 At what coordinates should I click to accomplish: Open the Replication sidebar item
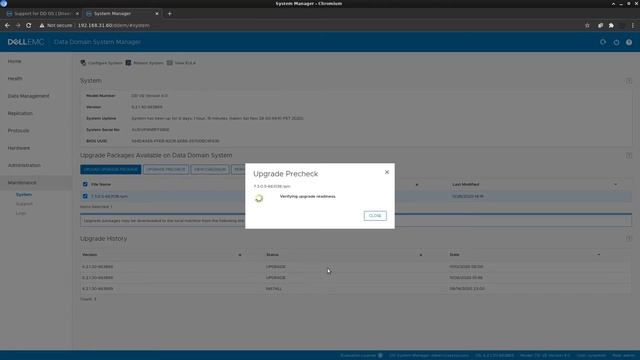click(x=20, y=113)
